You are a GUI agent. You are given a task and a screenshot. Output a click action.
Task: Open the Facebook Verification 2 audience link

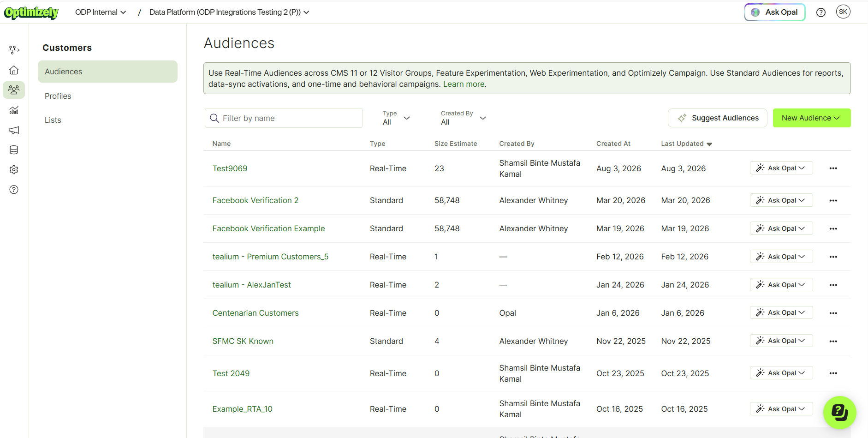tap(256, 200)
